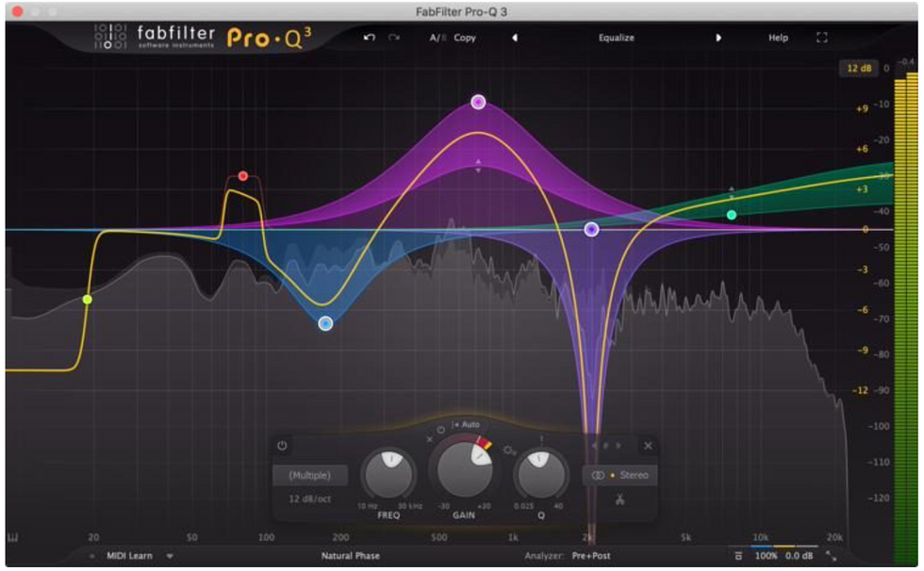The height and width of the screenshot is (571, 924).
Task: Copy the current A/B state
Action: [x=464, y=38]
